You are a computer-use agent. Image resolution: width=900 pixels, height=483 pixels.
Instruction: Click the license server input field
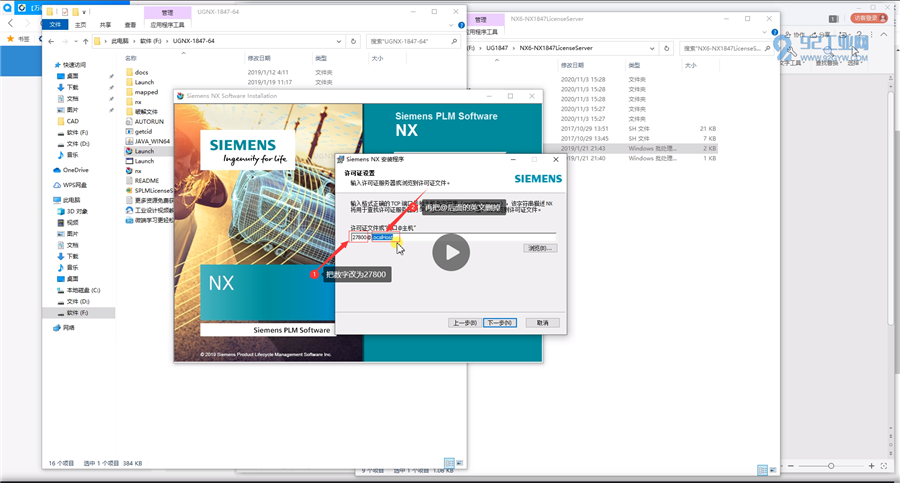coord(453,237)
